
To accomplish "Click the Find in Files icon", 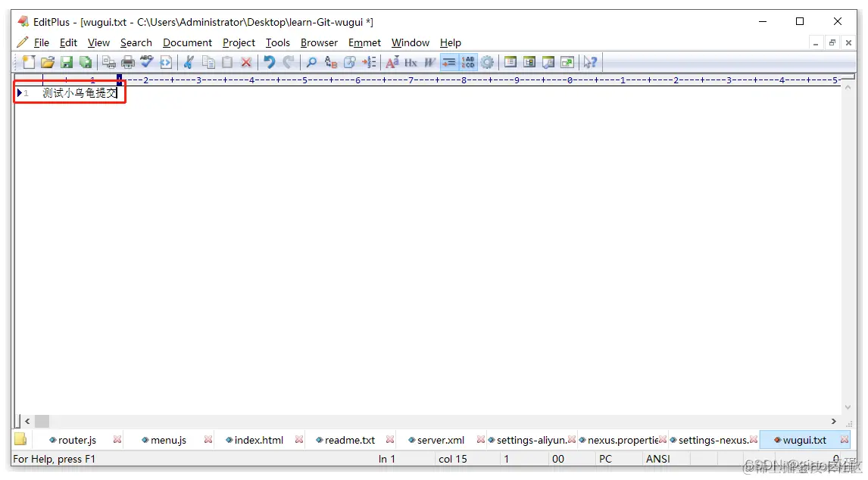I will pyautogui.click(x=349, y=62).
